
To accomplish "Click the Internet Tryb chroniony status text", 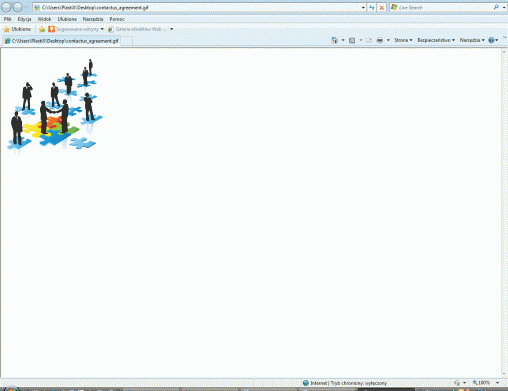I will (348, 383).
